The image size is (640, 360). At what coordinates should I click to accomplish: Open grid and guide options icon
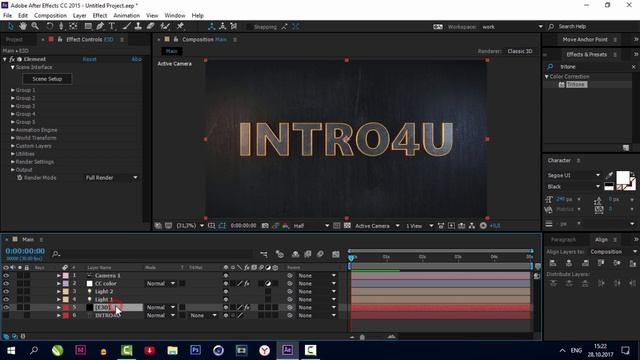click(211, 226)
